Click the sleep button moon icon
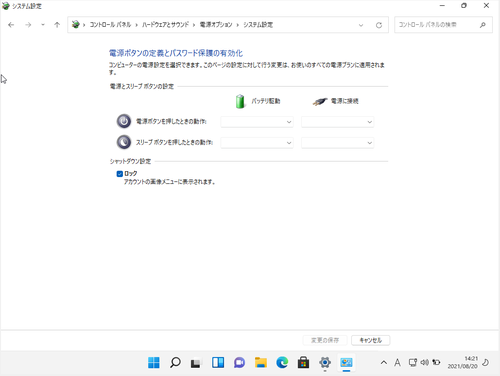Image resolution: width=500 pixels, height=376 pixels. pyautogui.click(x=124, y=142)
